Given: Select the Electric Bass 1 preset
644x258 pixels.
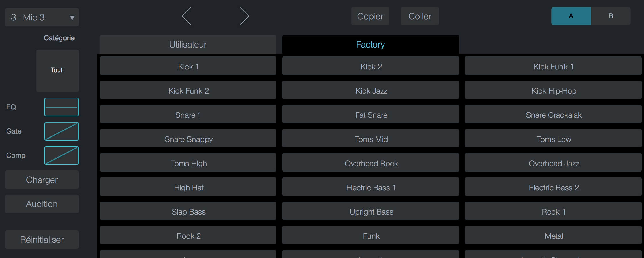Looking at the screenshot, I should (371, 187).
